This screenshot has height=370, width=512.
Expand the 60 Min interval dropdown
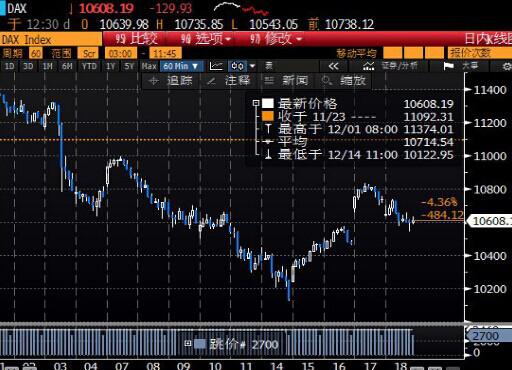181,66
